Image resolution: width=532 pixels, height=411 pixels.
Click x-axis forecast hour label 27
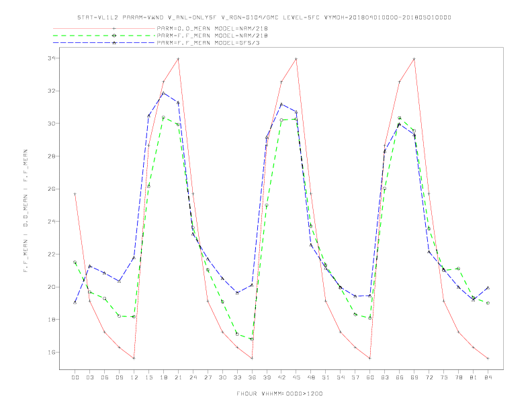(208, 377)
